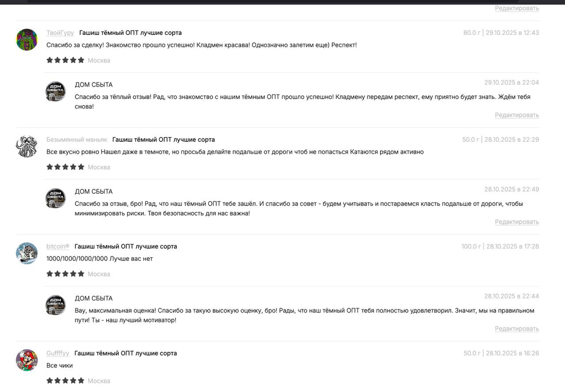Open the Guffffyy username link

(x=58, y=353)
